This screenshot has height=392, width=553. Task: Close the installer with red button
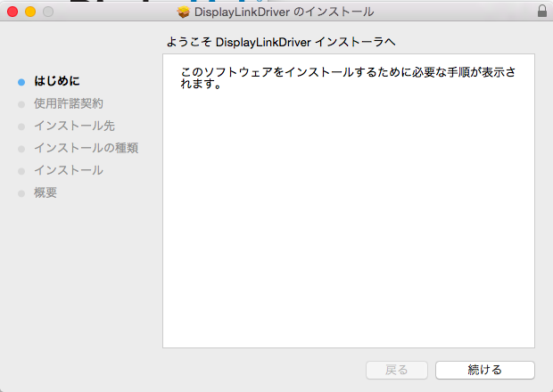[12, 12]
